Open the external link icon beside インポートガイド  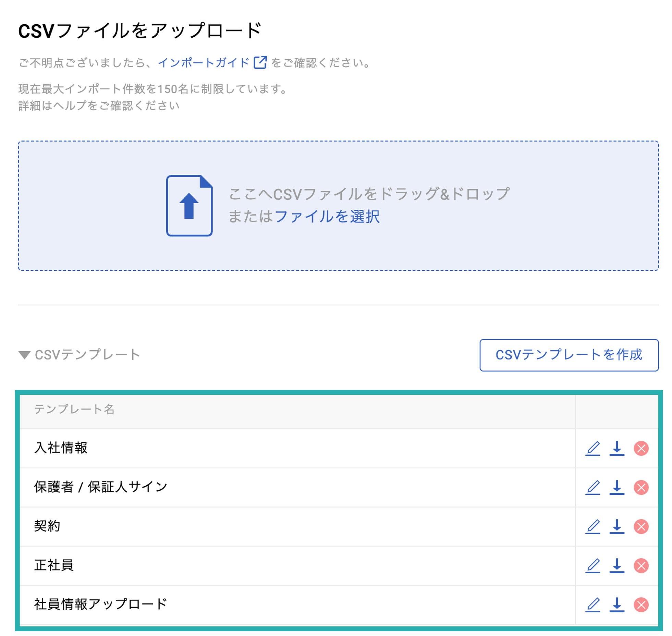pyautogui.click(x=260, y=62)
